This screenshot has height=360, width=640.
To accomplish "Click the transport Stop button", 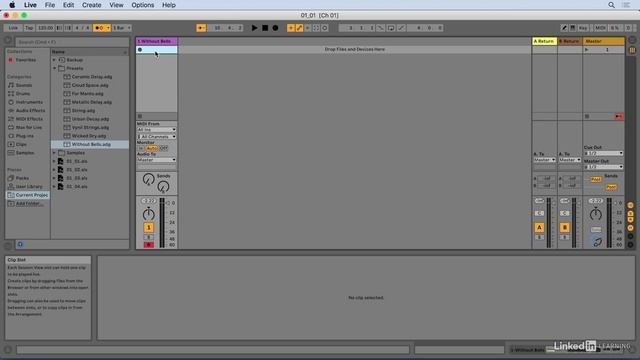I will coord(265,28).
